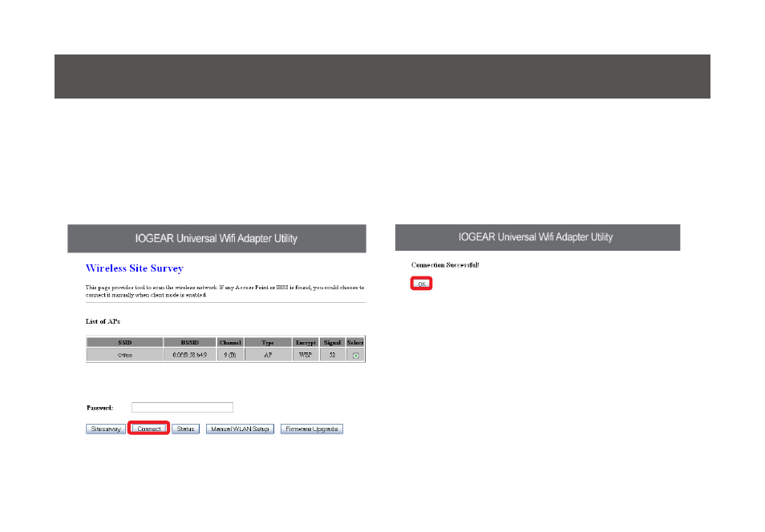The image size is (765, 532).
Task: Click the "9 (B)" channel cell
Action: click(x=230, y=355)
